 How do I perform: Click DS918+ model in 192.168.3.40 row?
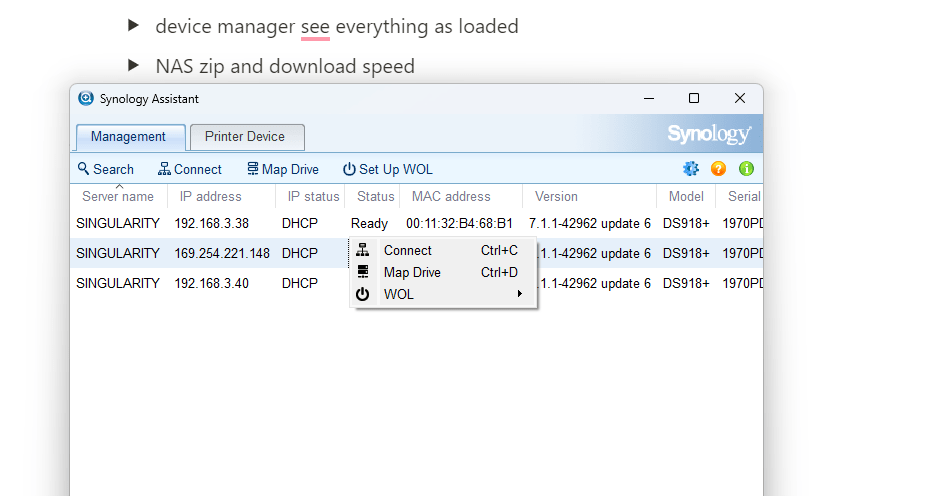[x=686, y=283]
